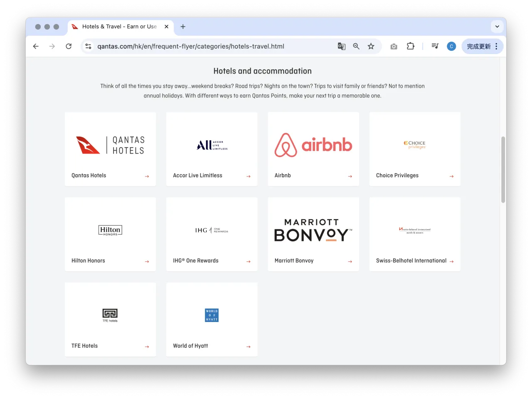The image size is (532, 399).
Task: Click the TFE Hotels logo
Action: (x=110, y=315)
